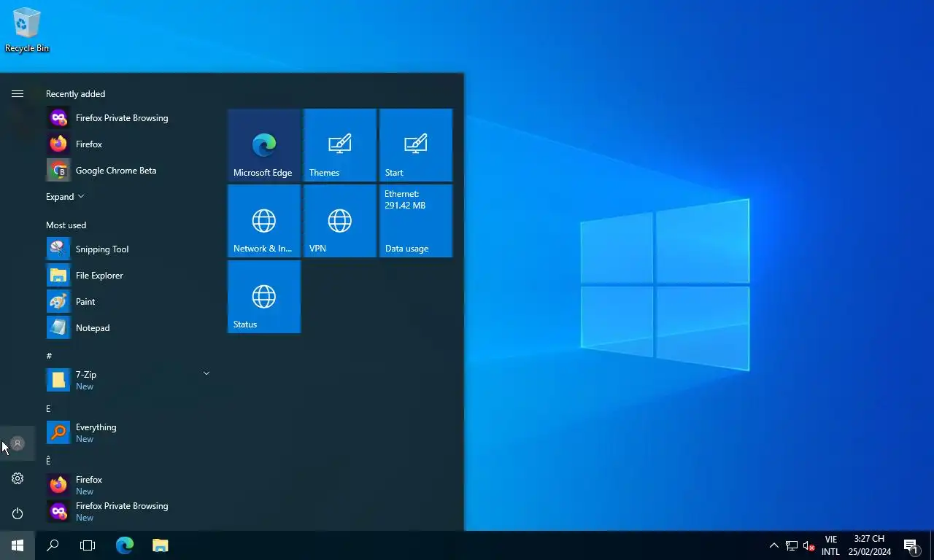Expand the Recently added list
The height and width of the screenshot is (560, 934).
tap(65, 197)
